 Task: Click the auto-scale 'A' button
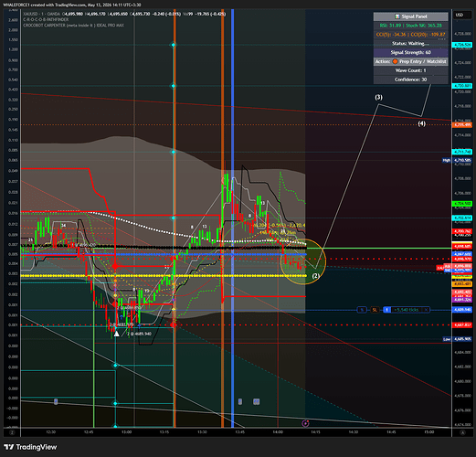click(462, 432)
